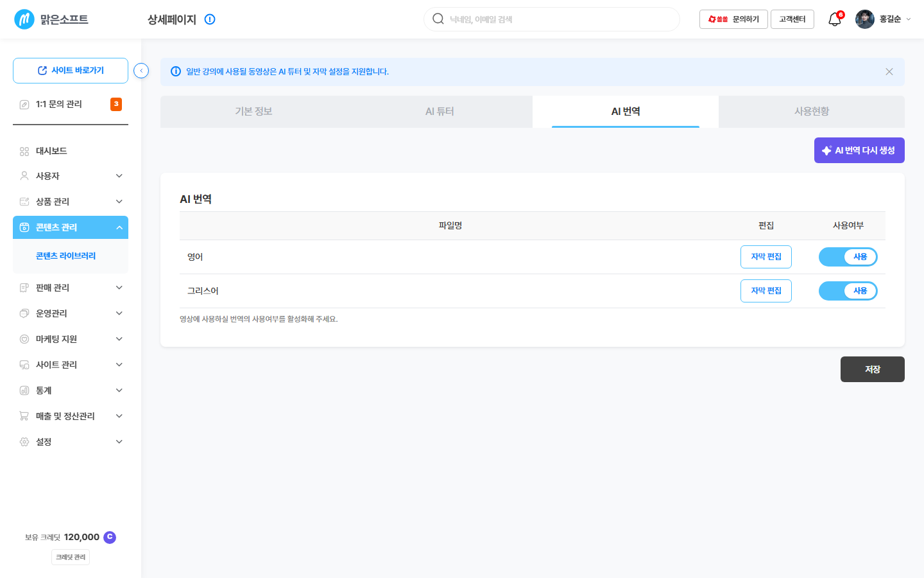Expand the 판매 관리 menu chevron

pyautogui.click(x=119, y=288)
